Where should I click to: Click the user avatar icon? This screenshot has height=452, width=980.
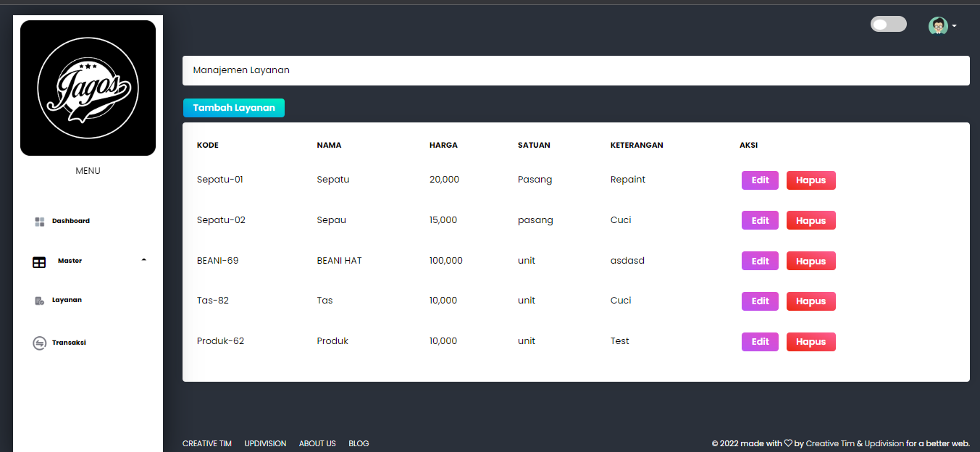pyautogui.click(x=938, y=26)
